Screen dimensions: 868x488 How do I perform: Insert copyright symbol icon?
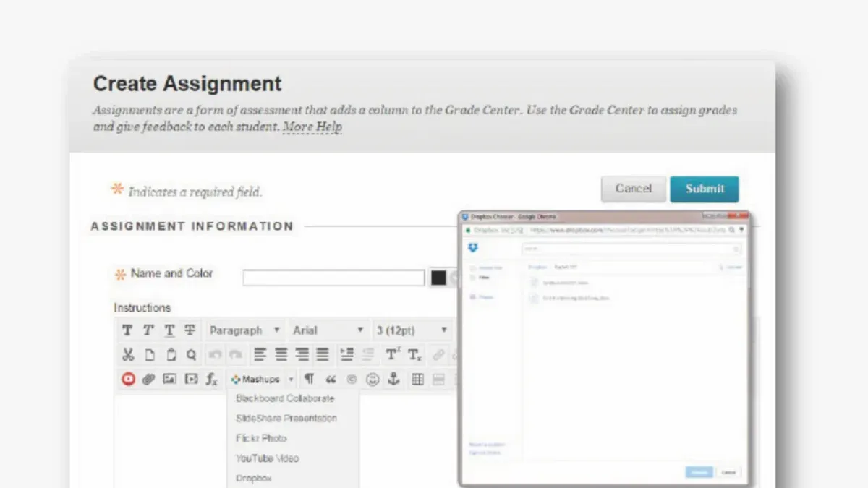point(352,380)
